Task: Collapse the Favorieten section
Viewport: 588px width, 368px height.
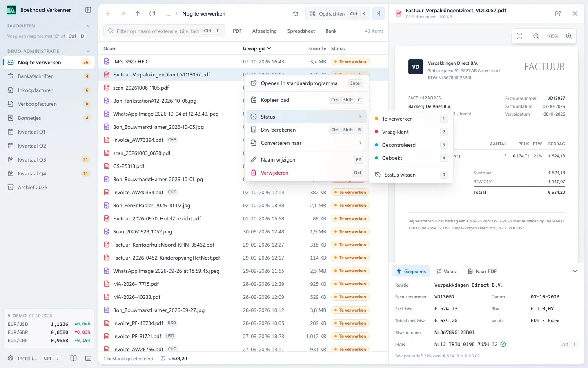Action: point(88,26)
